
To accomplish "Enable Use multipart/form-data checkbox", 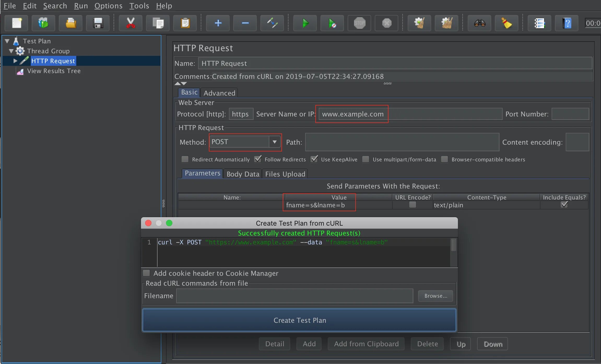I will point(366,159).
